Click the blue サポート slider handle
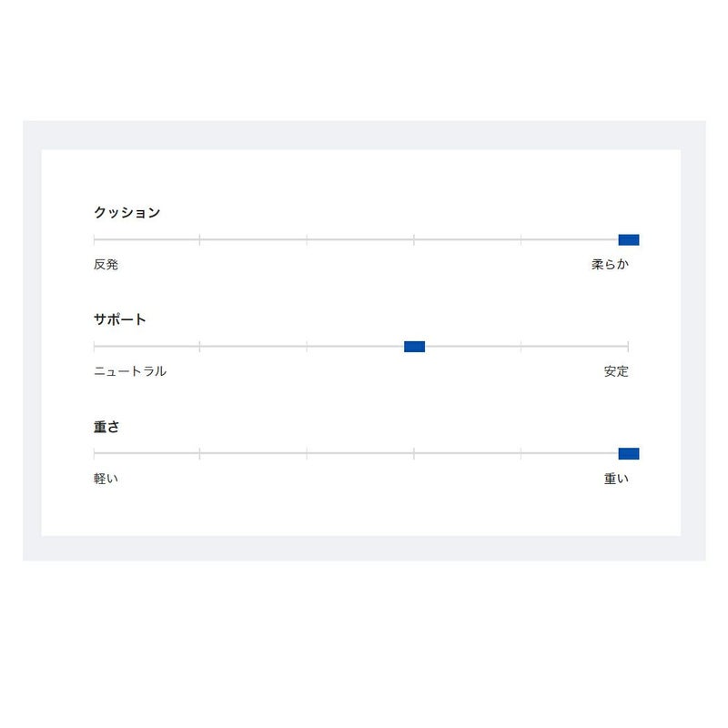Viewport: 728px width, 728px height. coord(414,347)
